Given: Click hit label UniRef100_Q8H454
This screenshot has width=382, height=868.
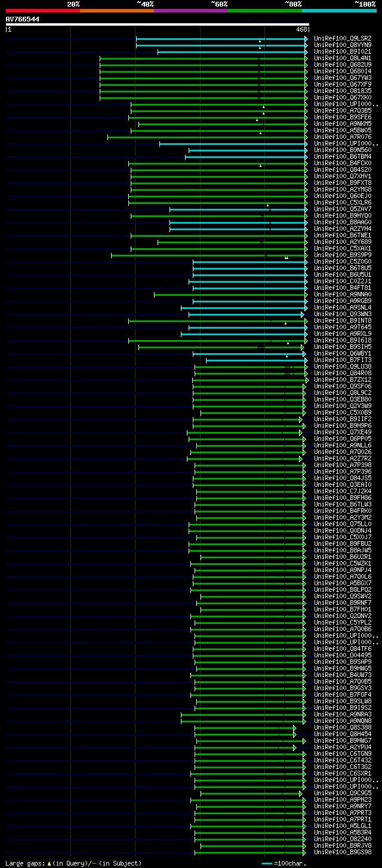Looking at the screenshot, I should pyautogui.click(x=343, y=734).
